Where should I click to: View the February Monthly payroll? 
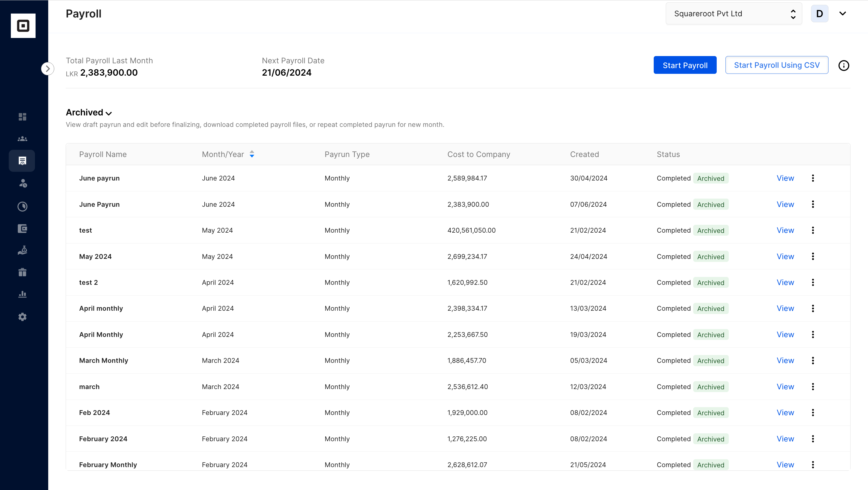[785, 465]
